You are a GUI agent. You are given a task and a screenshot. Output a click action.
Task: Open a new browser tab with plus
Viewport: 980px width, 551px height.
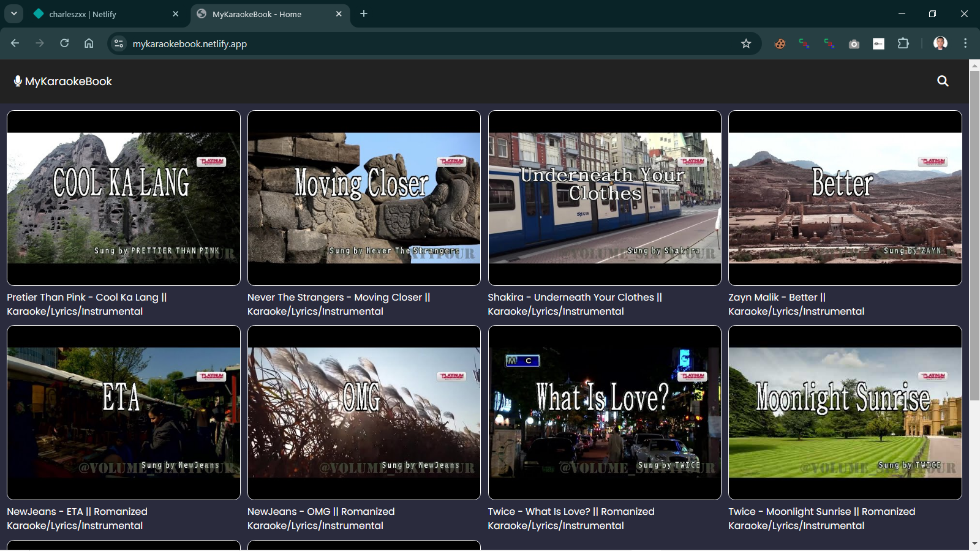point(364,13)
